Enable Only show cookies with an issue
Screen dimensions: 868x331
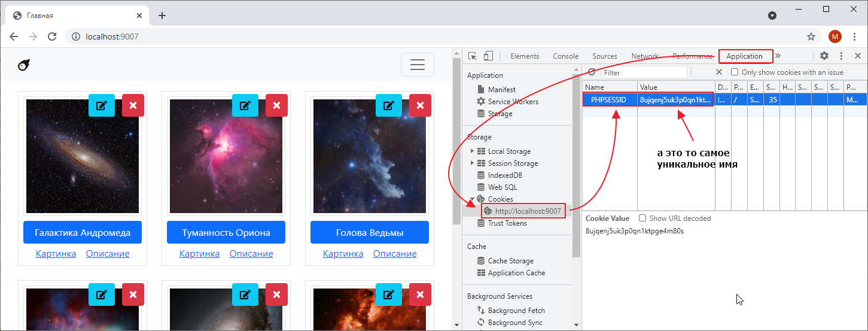point(735,72)
